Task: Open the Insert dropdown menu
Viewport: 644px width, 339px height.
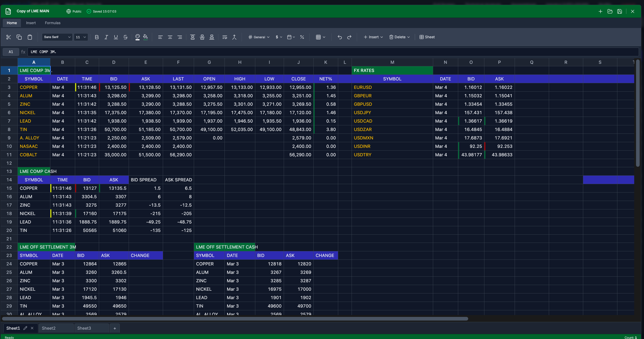Action: pyautogui.click(x=373, y=37)
